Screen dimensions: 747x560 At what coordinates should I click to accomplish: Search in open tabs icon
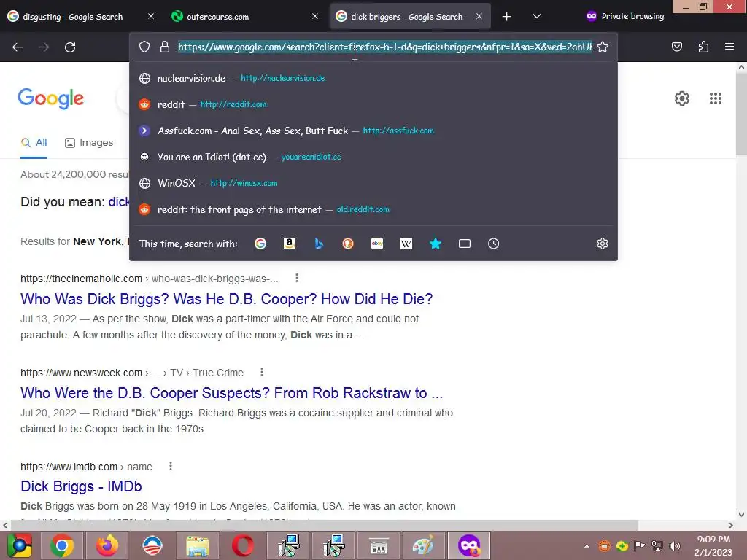coord(465,244)
